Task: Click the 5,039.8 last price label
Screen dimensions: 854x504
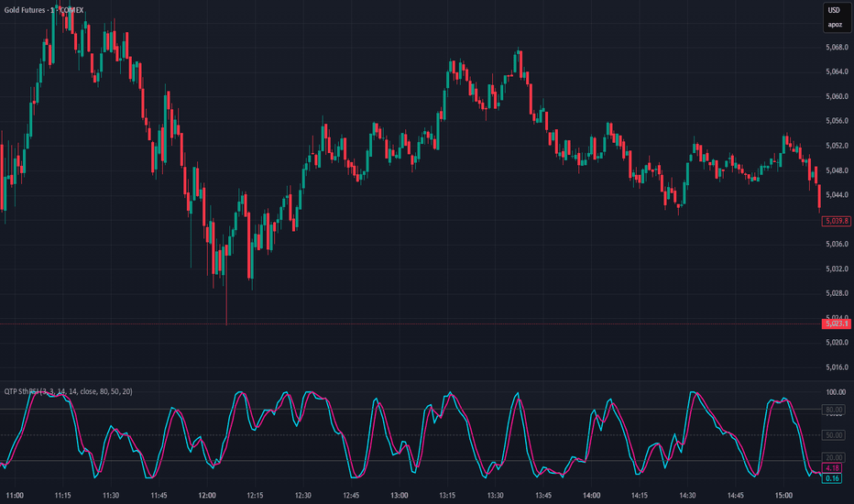Action: coord(836,221)
